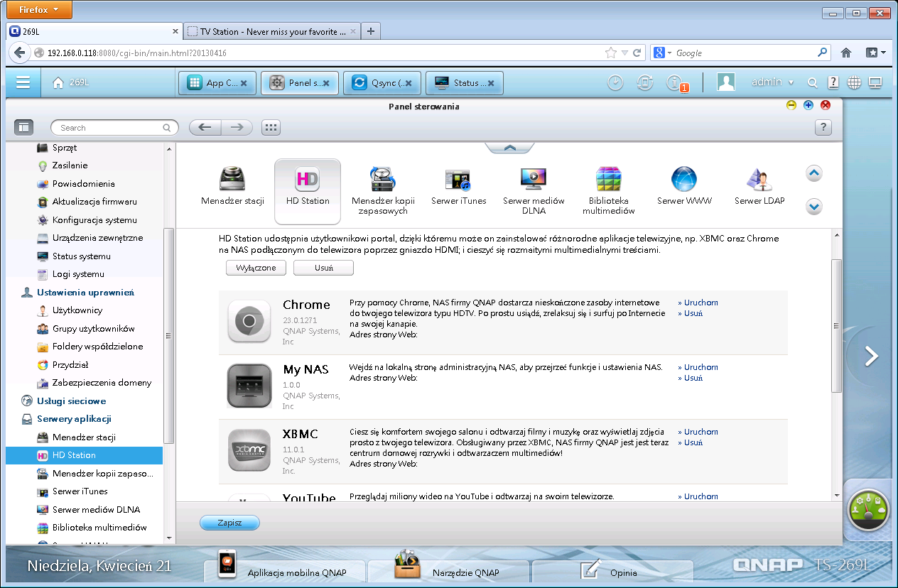The image size is (898, 588).
Task: Expand Usługi sieciowe section
Action: pos(64,401)
